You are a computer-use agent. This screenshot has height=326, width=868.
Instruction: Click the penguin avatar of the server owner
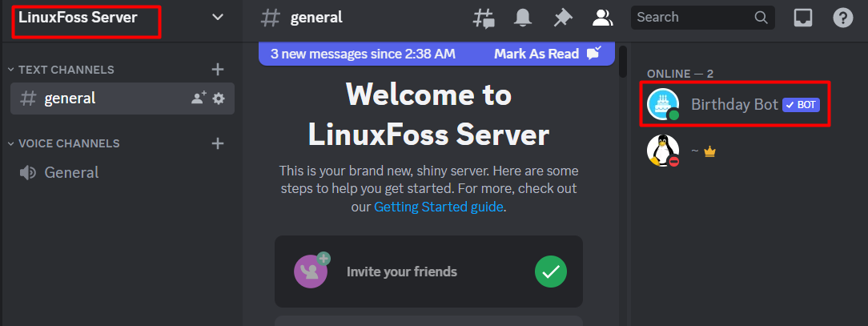click(663, 151)
